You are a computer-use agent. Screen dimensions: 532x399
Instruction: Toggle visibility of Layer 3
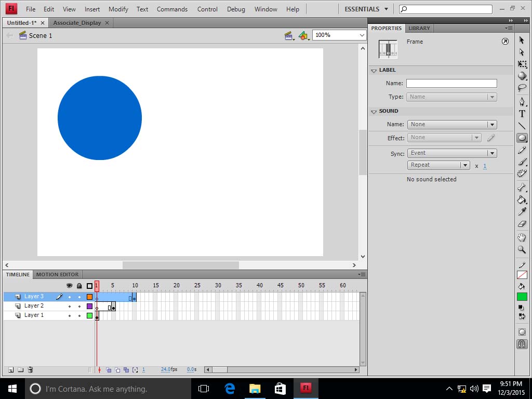(70, 297)
